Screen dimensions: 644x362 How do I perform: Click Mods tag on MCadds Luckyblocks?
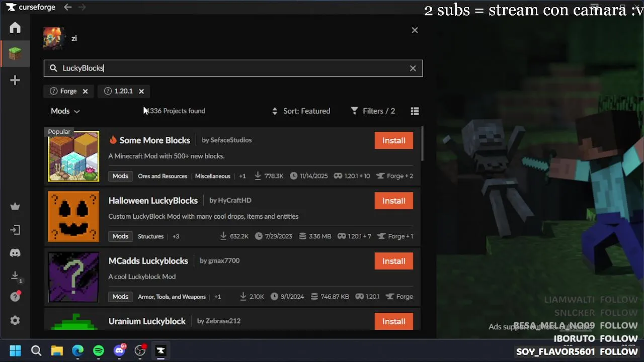pyautogui.click(x=120, y=297)
